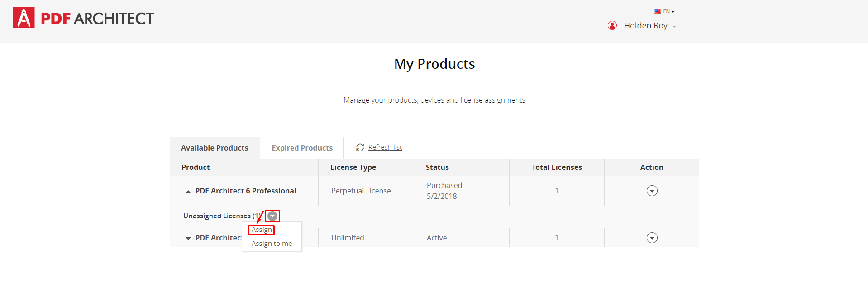Select the Perpetual License cell

pos(366,191)
